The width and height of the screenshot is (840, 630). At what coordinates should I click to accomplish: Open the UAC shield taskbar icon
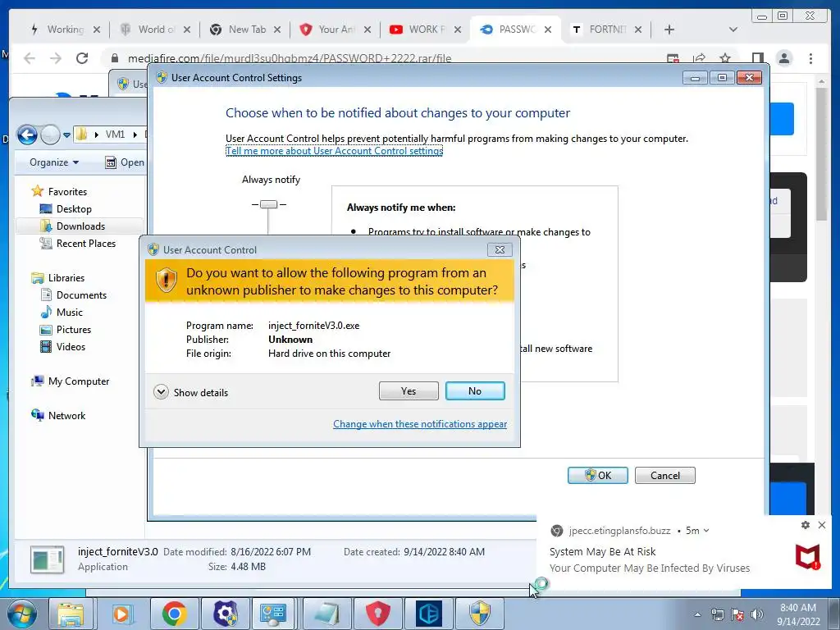coord(480,614)
